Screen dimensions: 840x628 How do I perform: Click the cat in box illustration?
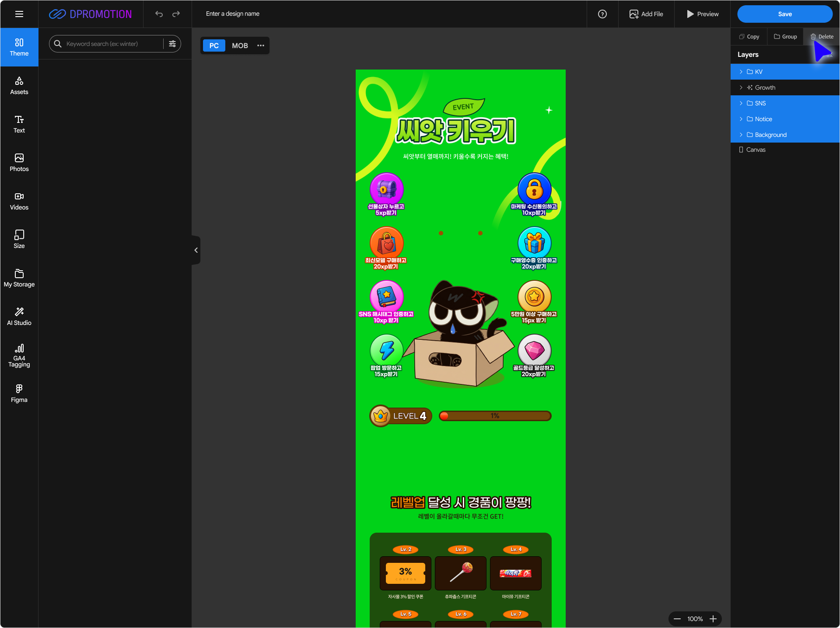point(459,334)
